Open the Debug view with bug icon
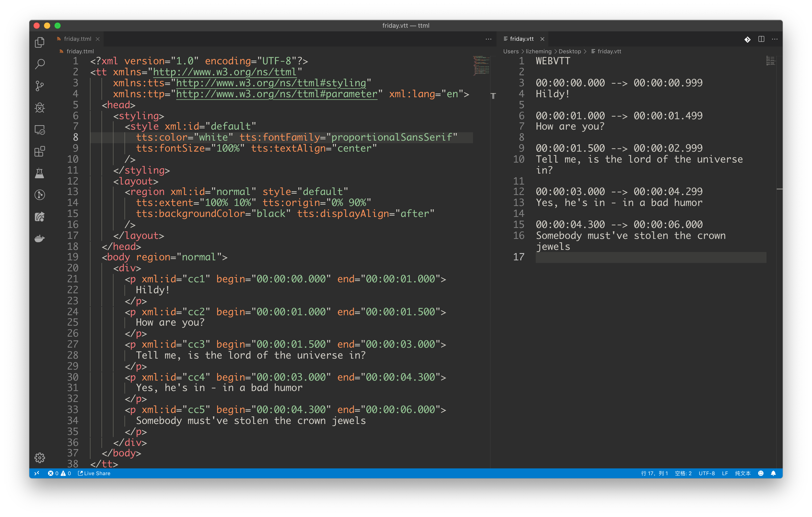Image resolution: width=812 pixels, height=517 pixels. point(40,107)
